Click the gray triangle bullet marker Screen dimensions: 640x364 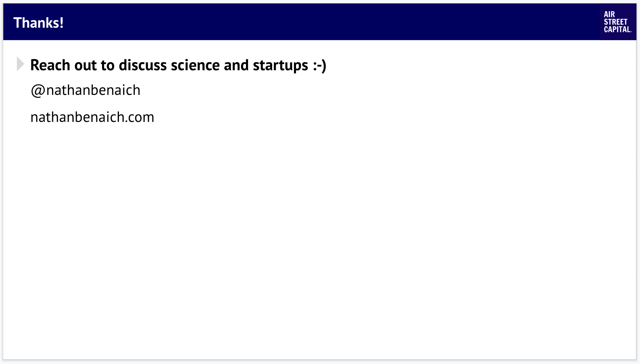(21, 64)
